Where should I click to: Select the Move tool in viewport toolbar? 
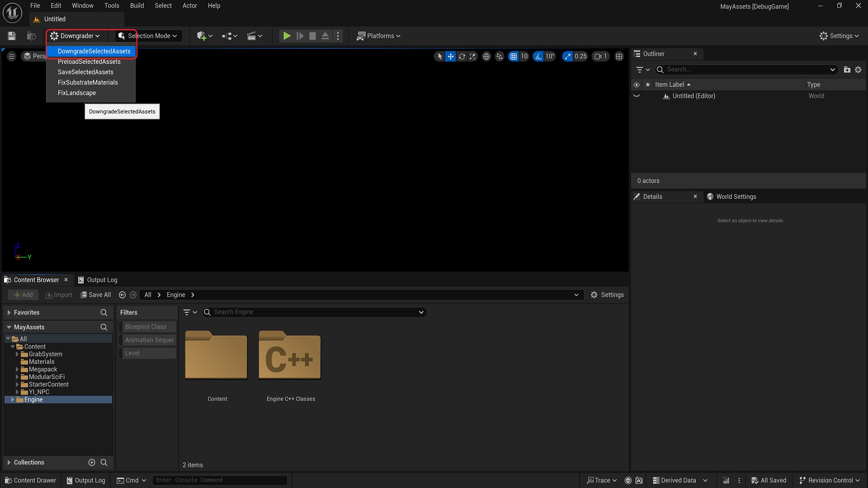click(x=451, y=56)
